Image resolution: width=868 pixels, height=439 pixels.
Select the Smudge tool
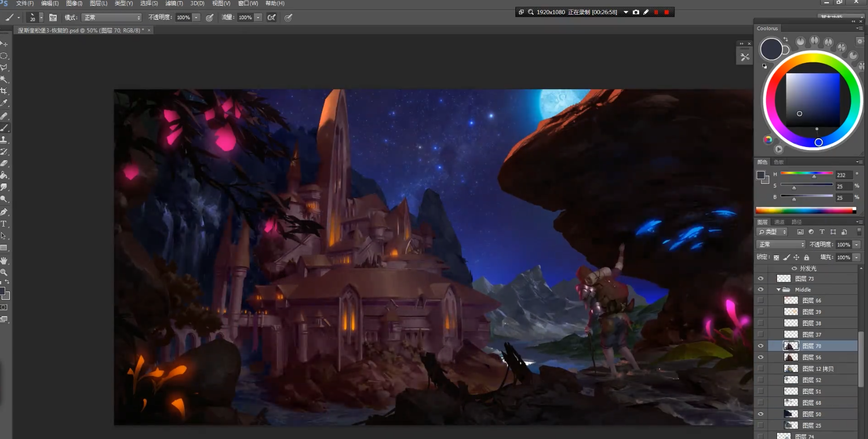click(4, 187)
